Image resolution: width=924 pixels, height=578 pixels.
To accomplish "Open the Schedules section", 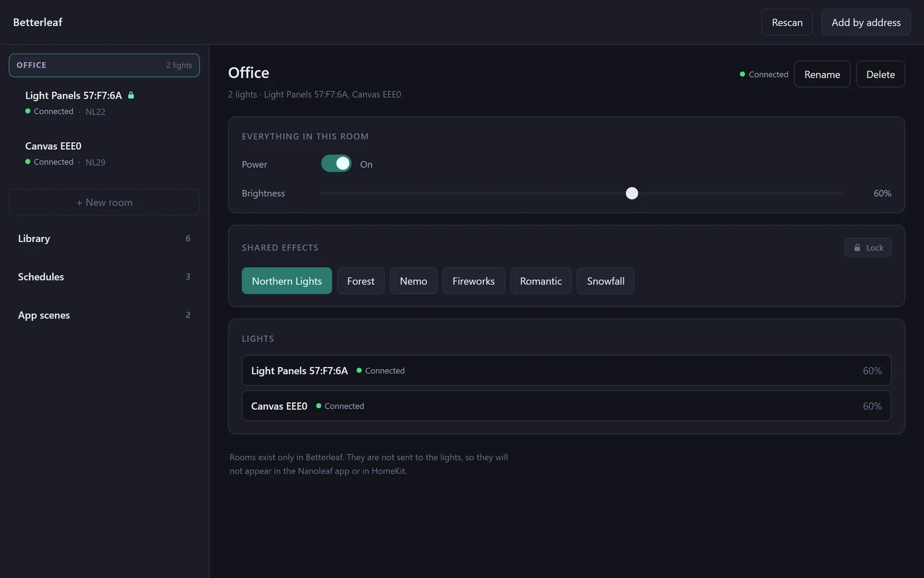I will tap(104, 277).
